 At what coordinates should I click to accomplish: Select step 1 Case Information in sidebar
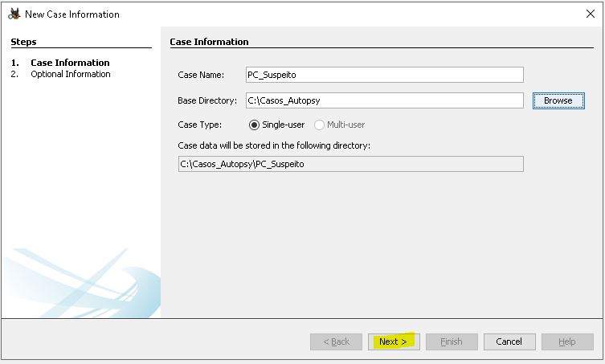pos(70,63)
